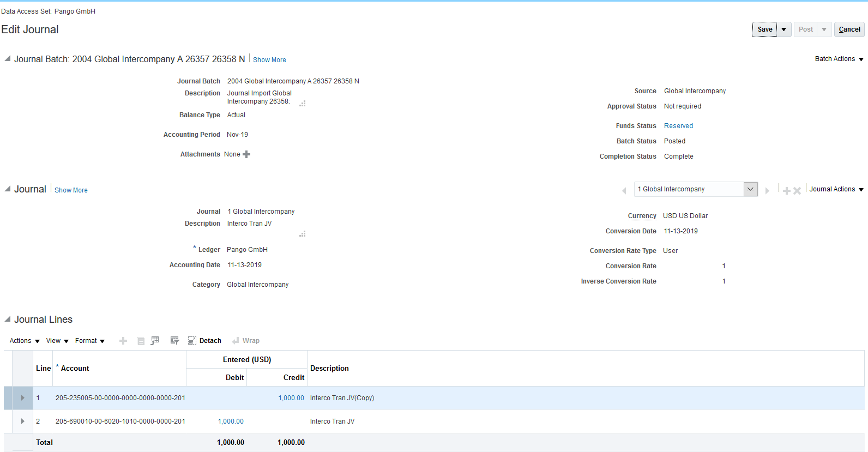Expand journal line 2 row details
The width and height of the screenshot is (868, 452).
[x=22, y=421]
